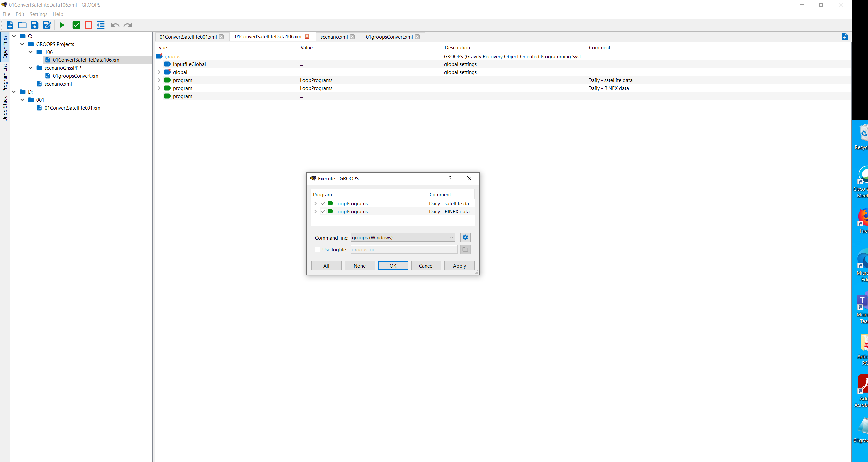The height and width of the screenshot is (462, 868).
Task: Open the Settings menu
Action: (38, 14)
